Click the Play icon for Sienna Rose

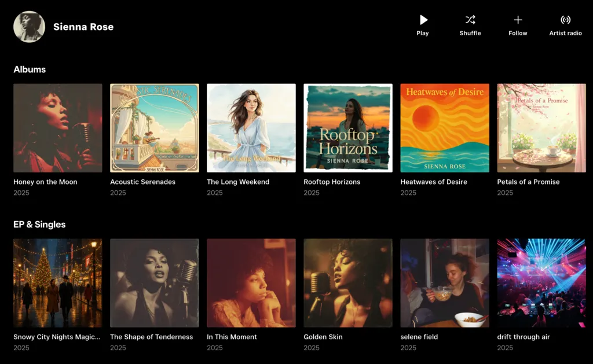tap(423, 20)
